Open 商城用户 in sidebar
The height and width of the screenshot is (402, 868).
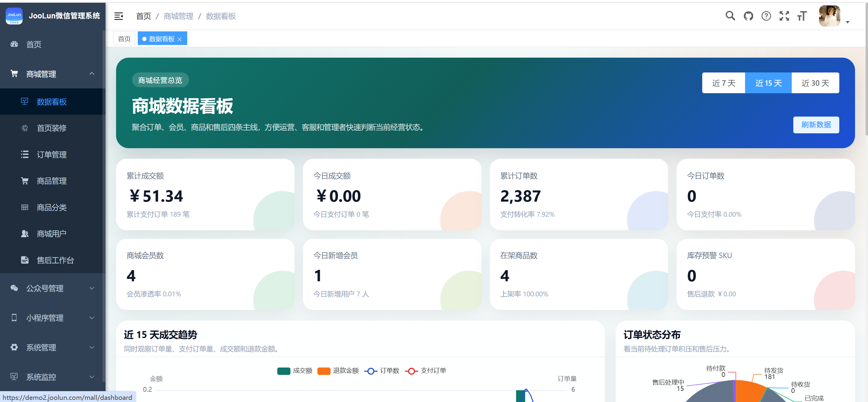pyautogui.click(x=52, y=233)
